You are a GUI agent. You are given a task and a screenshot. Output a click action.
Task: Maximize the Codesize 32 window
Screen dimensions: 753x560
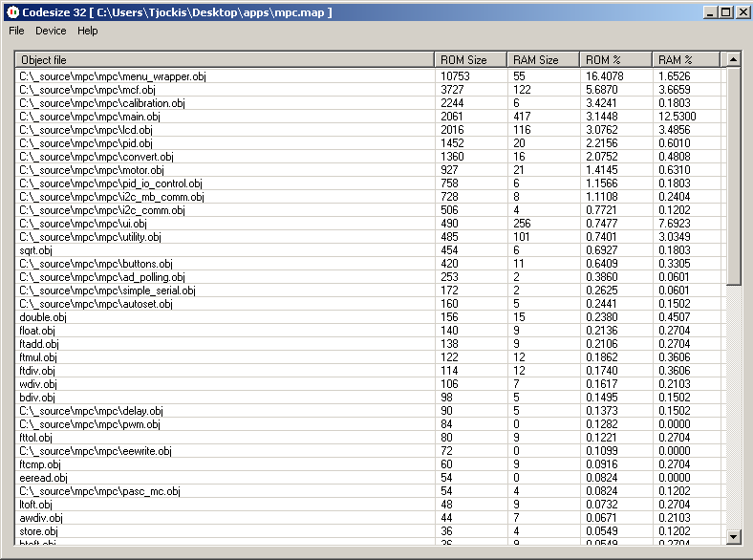tap(726, 12)
